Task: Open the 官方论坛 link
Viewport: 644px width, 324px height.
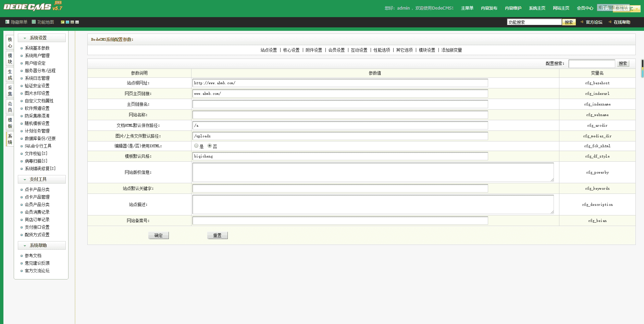Action: click(x=594, y=22)
